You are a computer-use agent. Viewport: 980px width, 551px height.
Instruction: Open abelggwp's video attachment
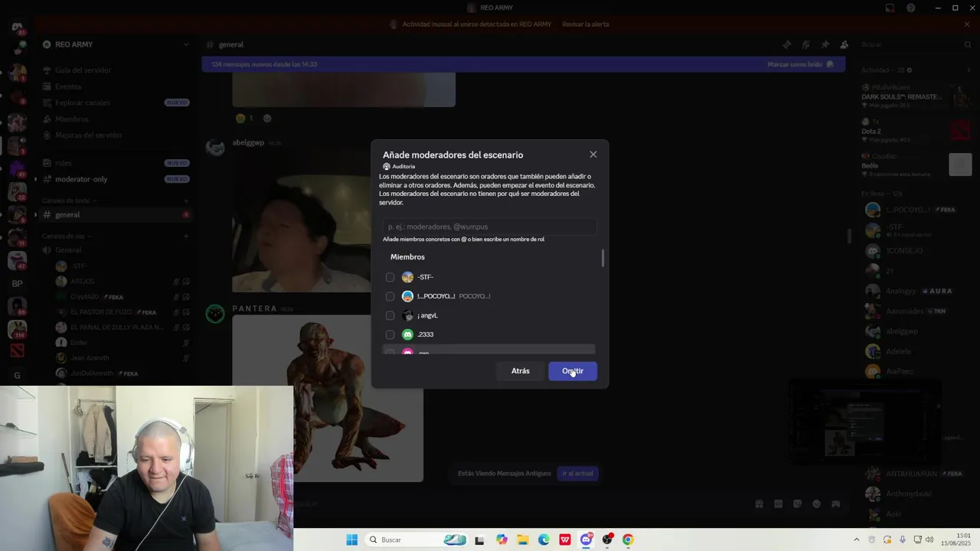coord(302,222)
